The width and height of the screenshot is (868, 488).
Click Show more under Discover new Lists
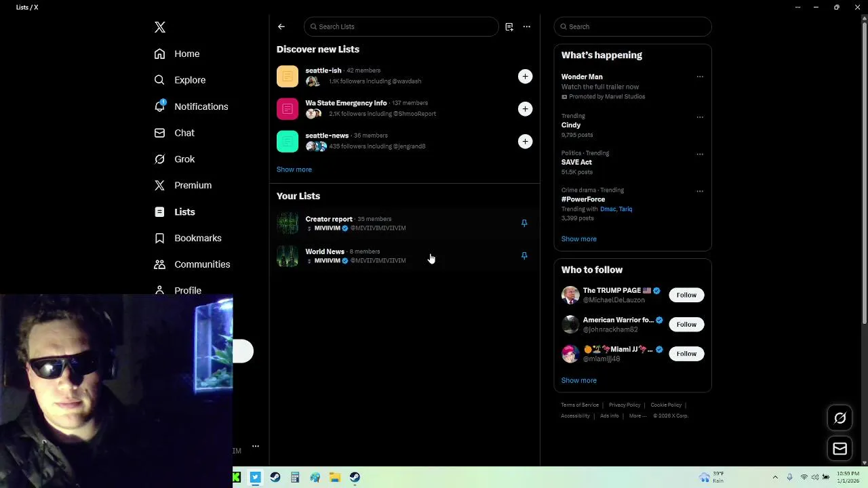pos(294,169)
